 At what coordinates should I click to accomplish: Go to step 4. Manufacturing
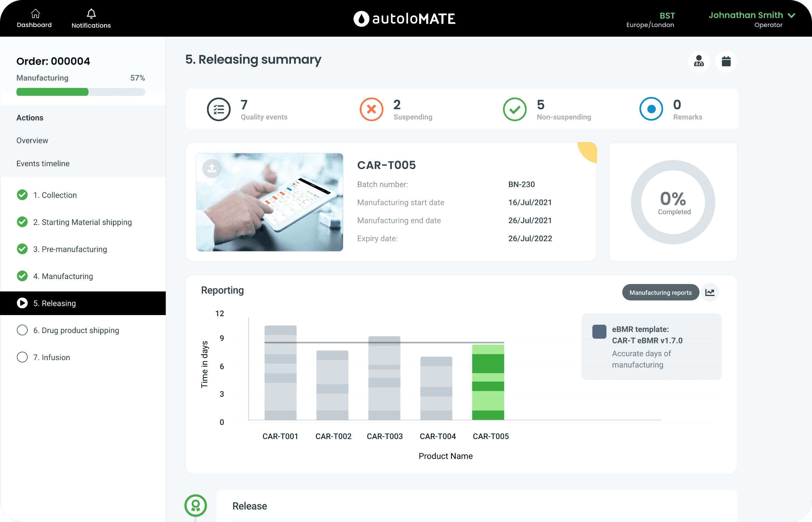click(63, 276)
